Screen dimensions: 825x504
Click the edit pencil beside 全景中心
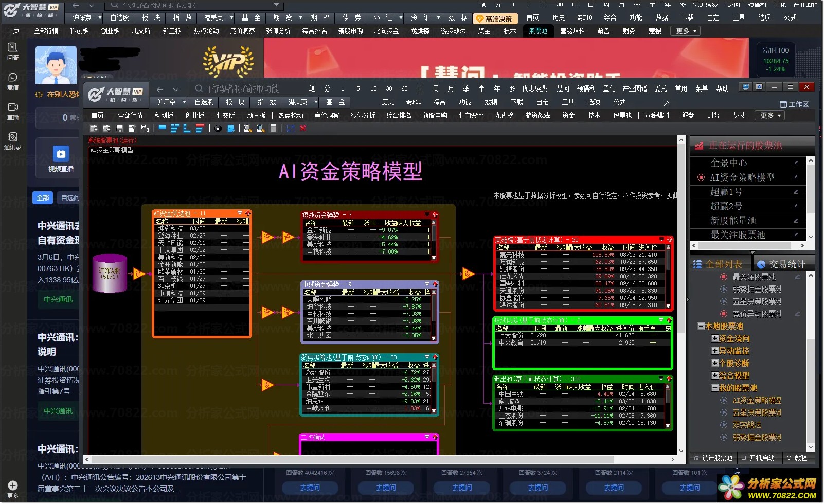[796, 163]
